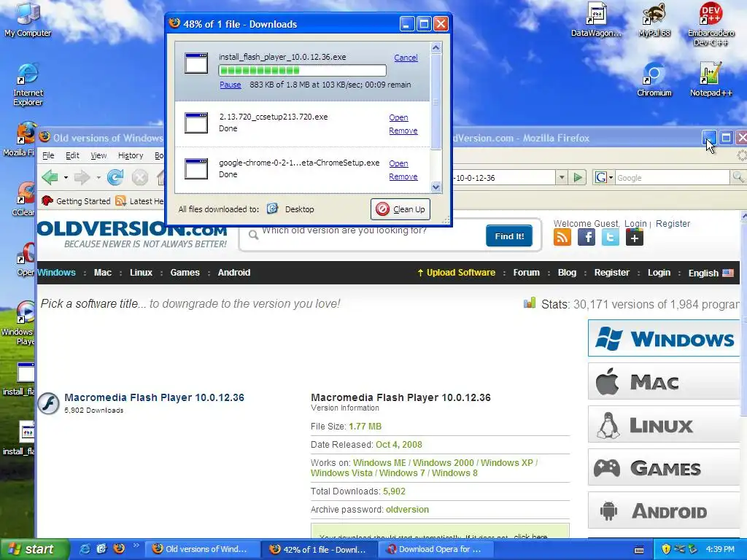Open the Facebook icon on OldVersion

pyautogui.click(x=587, y=237)
